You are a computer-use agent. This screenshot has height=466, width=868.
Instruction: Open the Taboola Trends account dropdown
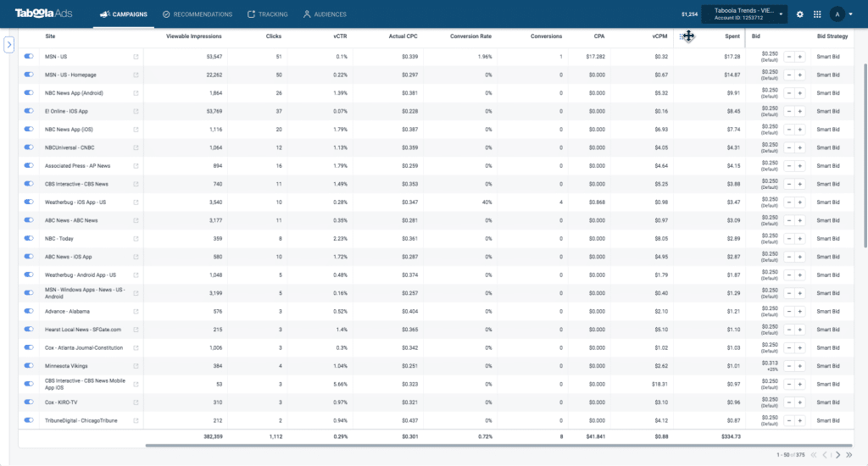[x=745, y=14]
